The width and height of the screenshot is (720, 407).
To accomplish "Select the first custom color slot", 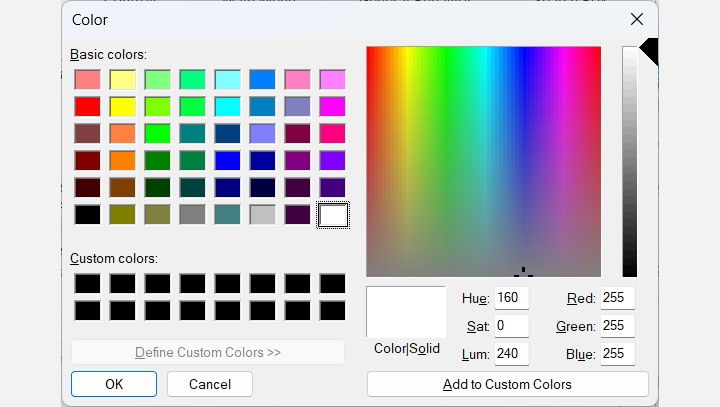I will tap(88, 284).
